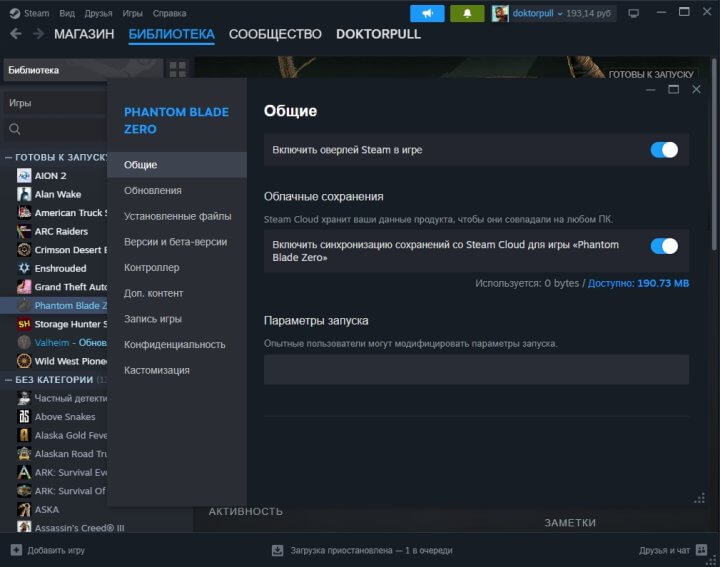
Task: Click the Библиотека home button
Action: 83,70
